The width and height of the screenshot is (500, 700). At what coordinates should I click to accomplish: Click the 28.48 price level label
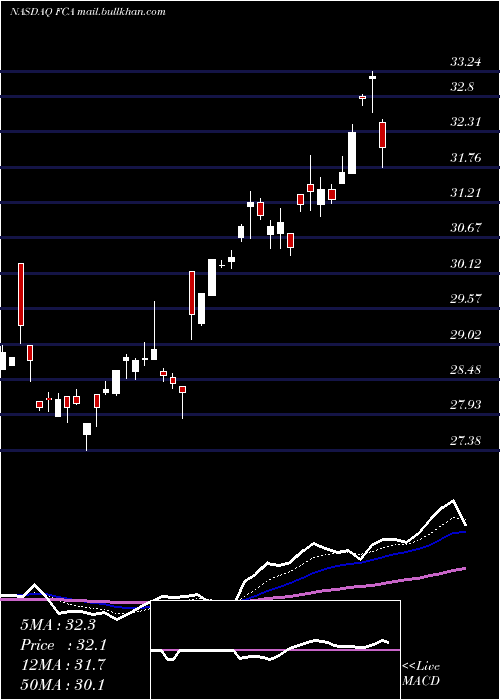click(466, 369)
